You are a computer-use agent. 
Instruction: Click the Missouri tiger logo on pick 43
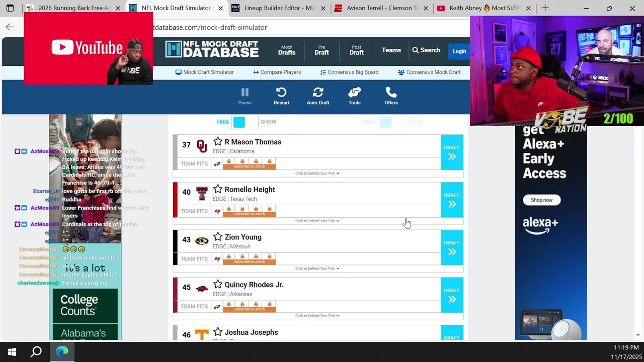pos(202,241)
